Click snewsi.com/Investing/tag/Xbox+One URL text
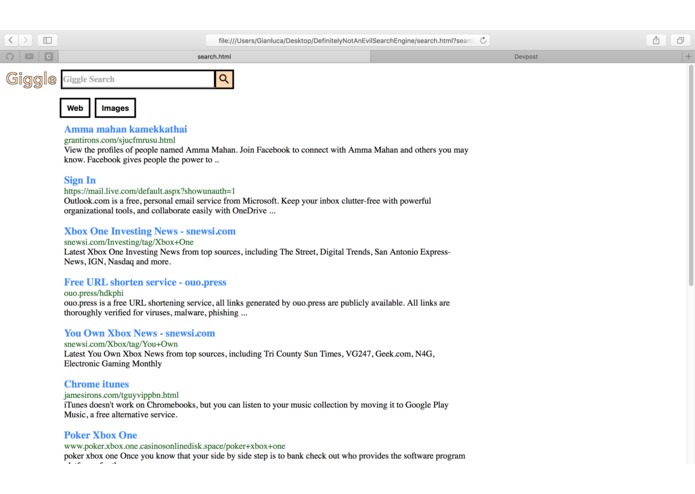This screenshot has width=695, height=494. point(129,242)
